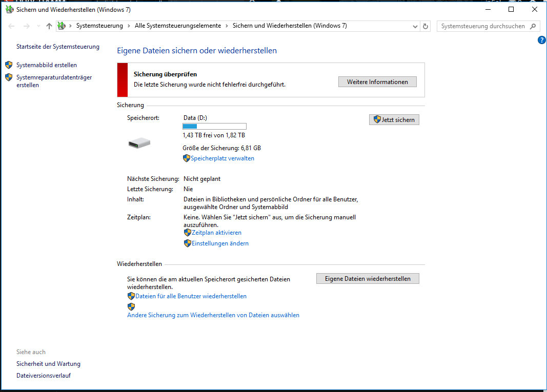Click the shield icon beside Systemabbild erstellen

tap(9, 65)
